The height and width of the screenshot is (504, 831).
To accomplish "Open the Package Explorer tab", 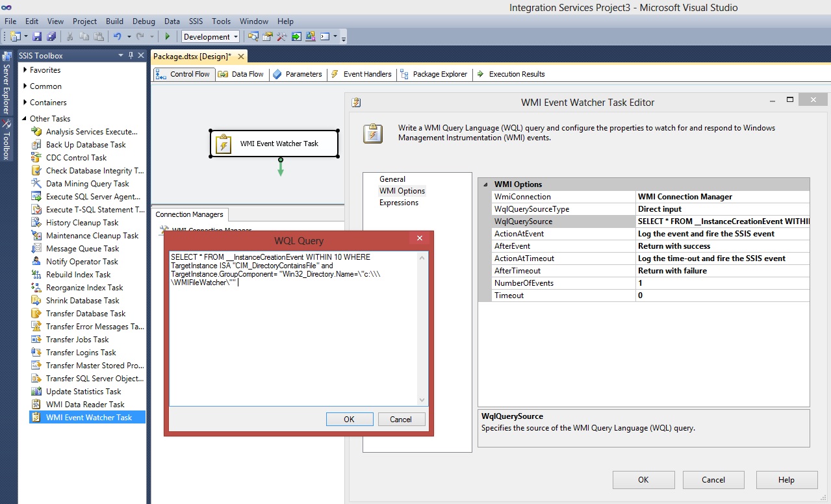I will (433, 74).
